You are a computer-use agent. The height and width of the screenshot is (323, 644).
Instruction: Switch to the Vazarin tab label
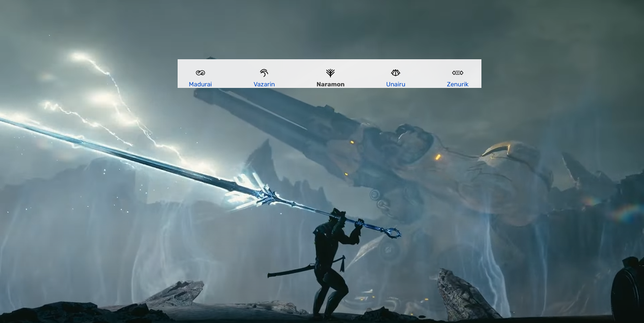click(264, 84)
